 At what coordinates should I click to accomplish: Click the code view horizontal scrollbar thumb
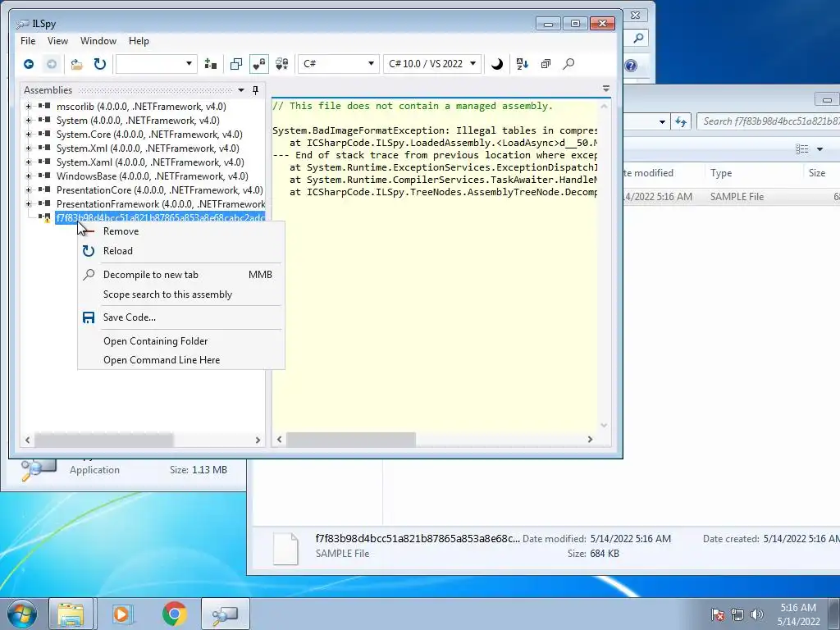tap(351, 440)
